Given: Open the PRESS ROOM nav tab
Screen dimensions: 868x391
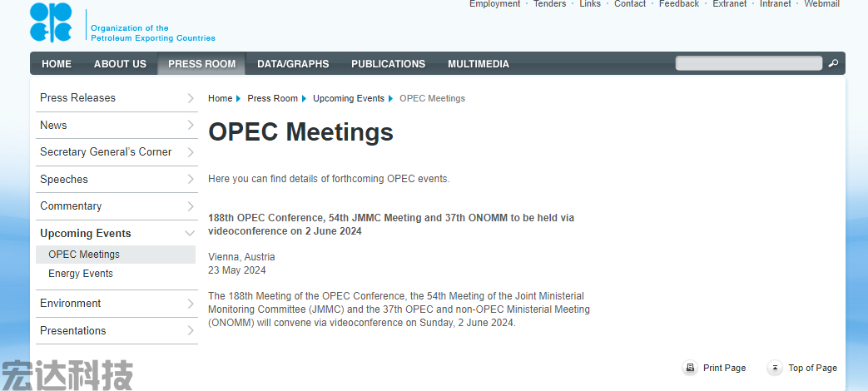Looking at the screenshot, I should [x=201, y=63].
